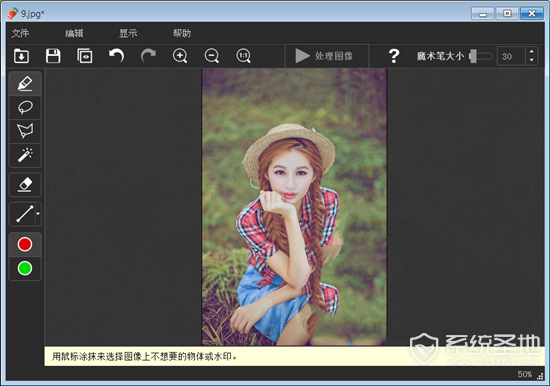Click the 50% zoom status text

point(524,374)
